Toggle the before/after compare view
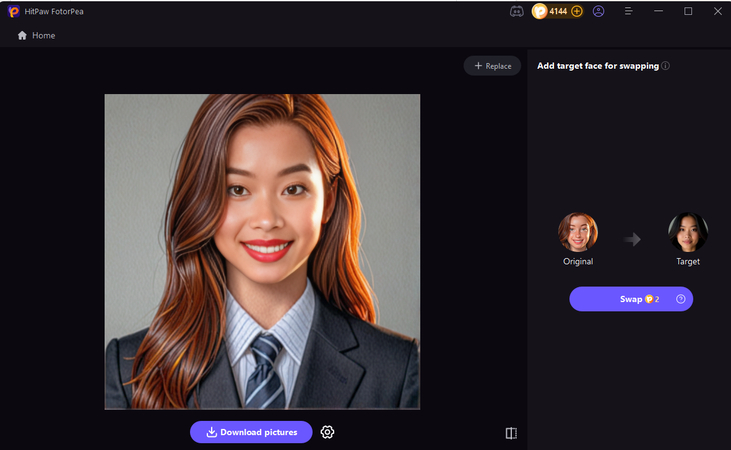This screenshot has height=450, width=731. point(511,433)
